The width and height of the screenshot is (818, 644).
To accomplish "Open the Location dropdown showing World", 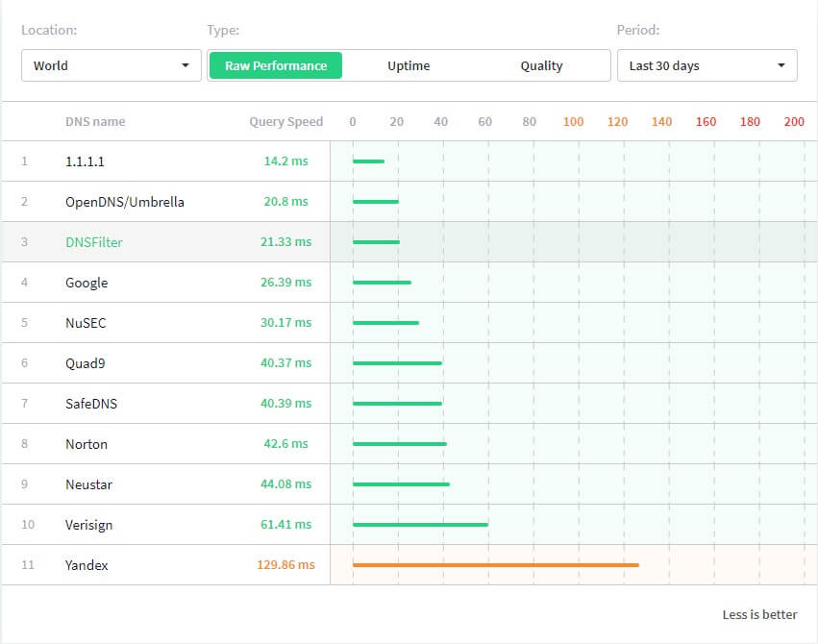I will pyautogui.click(x=110, y=65).
